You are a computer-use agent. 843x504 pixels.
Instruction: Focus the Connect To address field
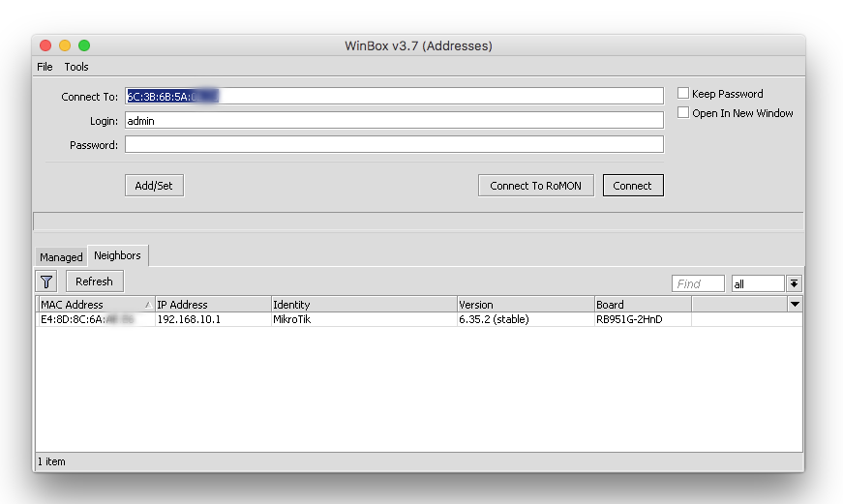click(x=394, y=96)
